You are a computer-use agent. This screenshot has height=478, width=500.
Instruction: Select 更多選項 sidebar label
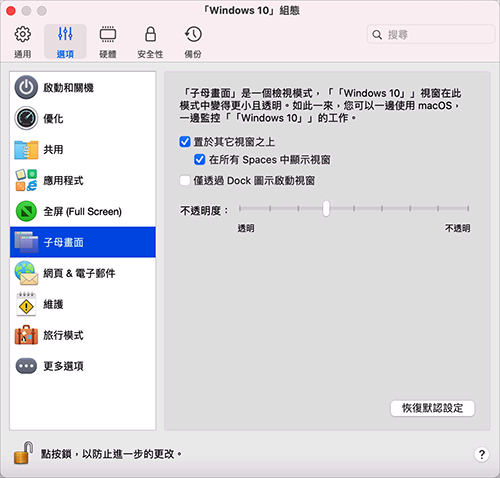63,366
